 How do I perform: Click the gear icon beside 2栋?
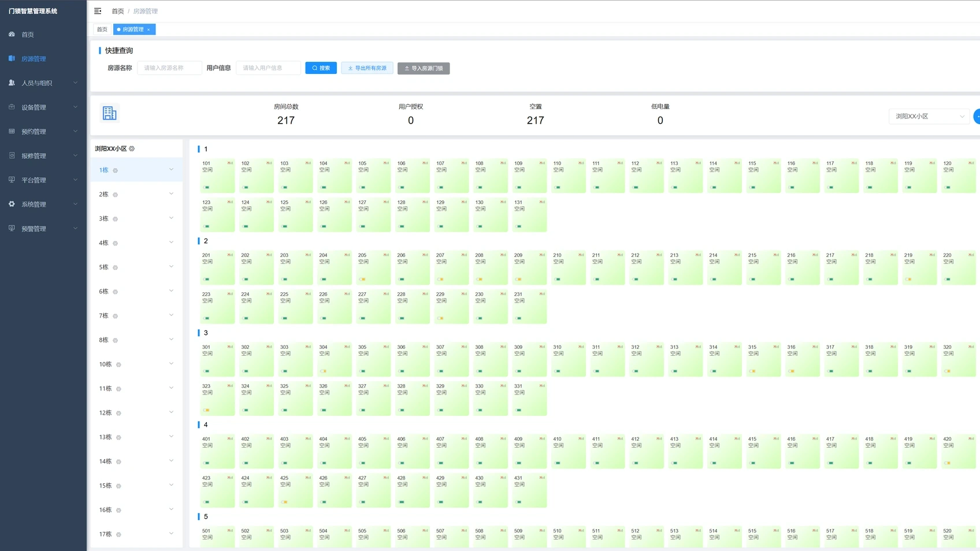pyautogui.click(x=115, y=195)
